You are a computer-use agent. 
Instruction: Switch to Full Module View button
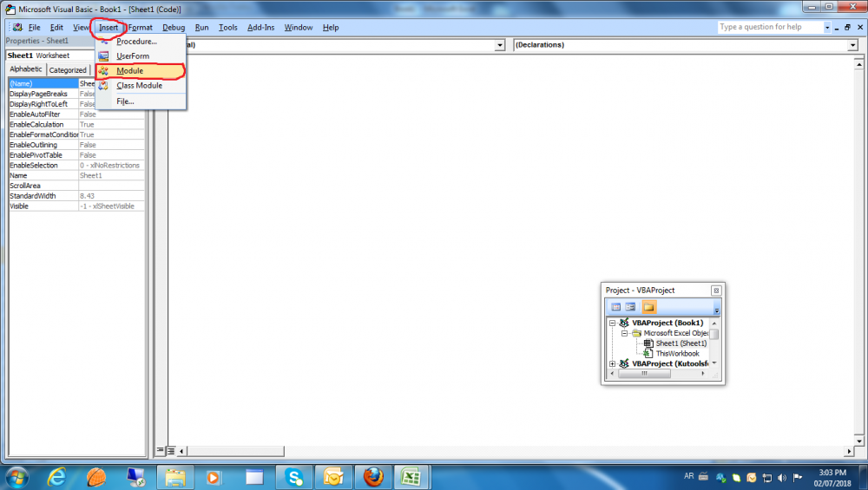click(x=171, y=451)
